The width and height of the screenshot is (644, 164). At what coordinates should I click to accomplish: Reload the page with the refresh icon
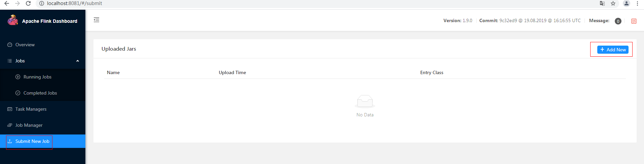28,3
